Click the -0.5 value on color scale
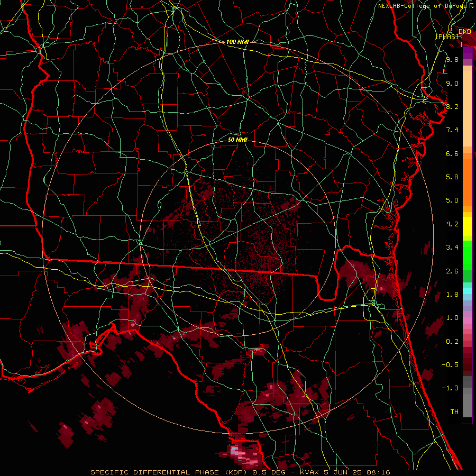 click(450, 365)
